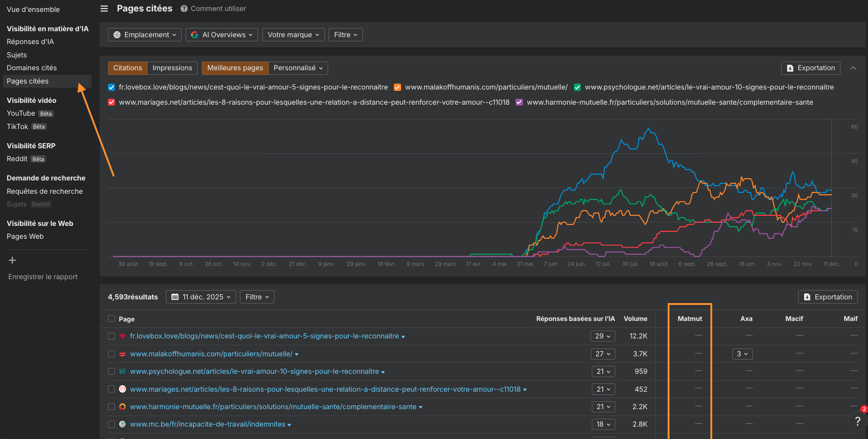
Task: Switch to the Impressions tab
Action: pyautogui.click(x=172, y=68)
